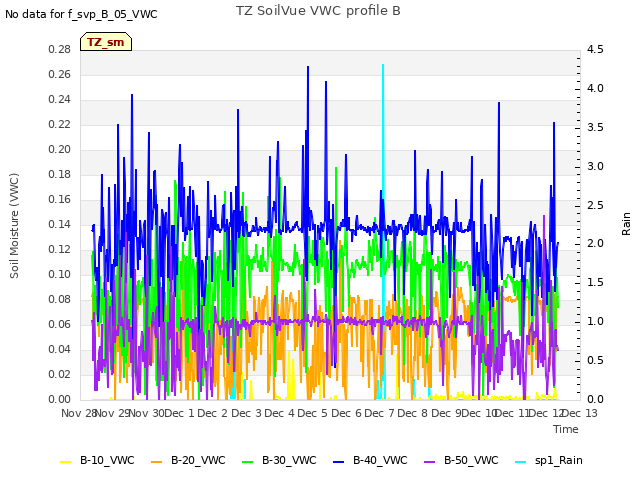
Task: Click the yellow B-10_VWC legend swatch
Action: pos(66,462)
